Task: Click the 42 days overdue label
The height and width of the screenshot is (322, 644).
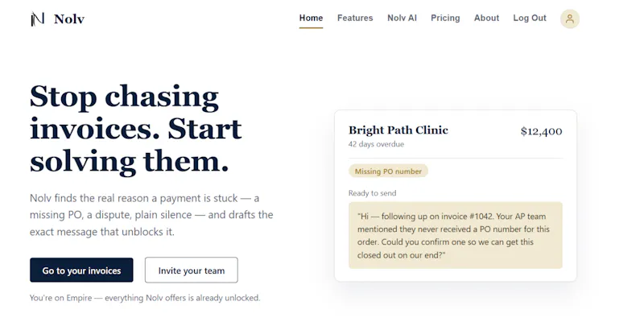Action: pyautogui.click(x=376, y=144)
